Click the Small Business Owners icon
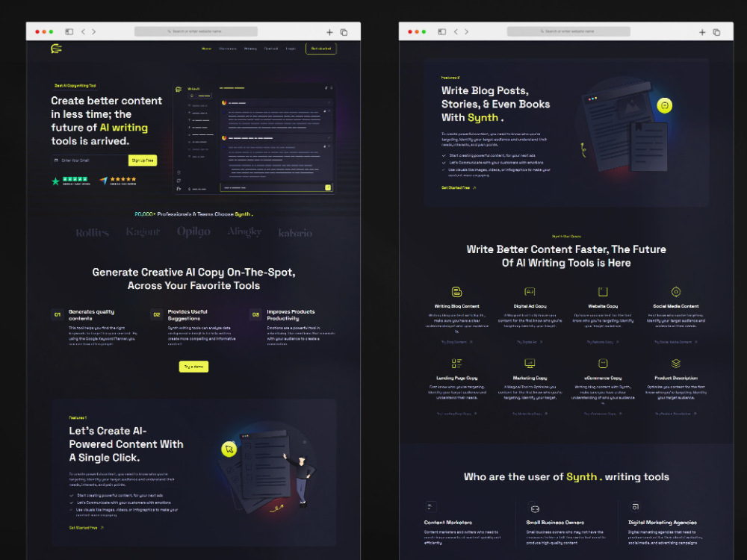Viewport: 747px width, 560px height. [535, 508]
